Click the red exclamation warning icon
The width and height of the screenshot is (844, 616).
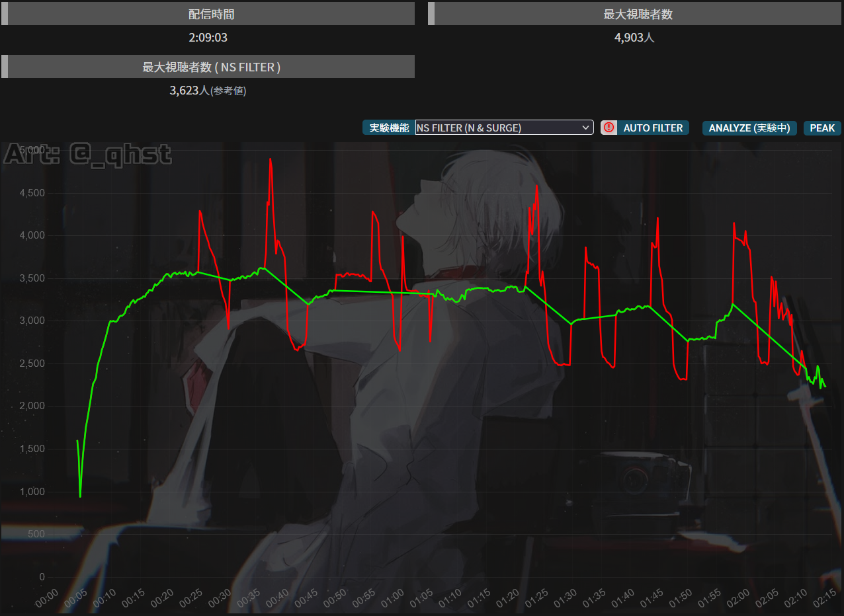click(x=609, y=128)
